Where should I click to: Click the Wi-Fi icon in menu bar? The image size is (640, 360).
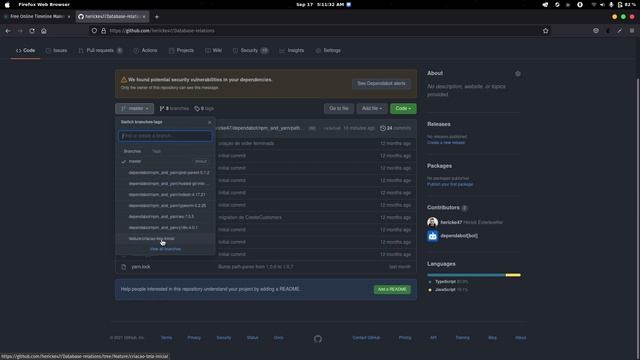[593, 4]
